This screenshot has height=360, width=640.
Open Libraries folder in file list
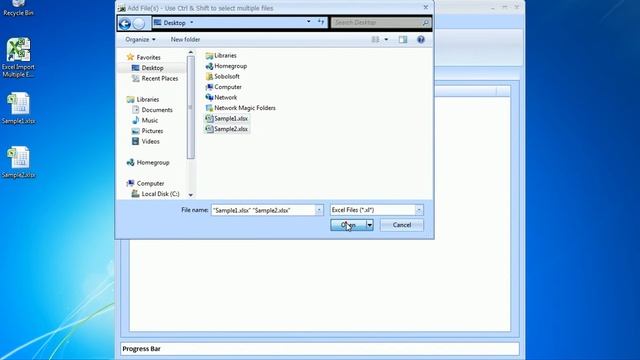[x=221, y=56]
